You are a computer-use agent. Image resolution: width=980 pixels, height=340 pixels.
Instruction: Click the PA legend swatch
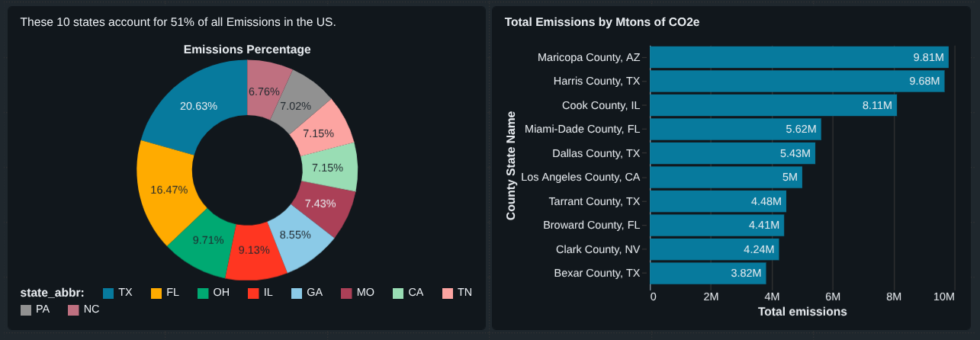[26, 310]
